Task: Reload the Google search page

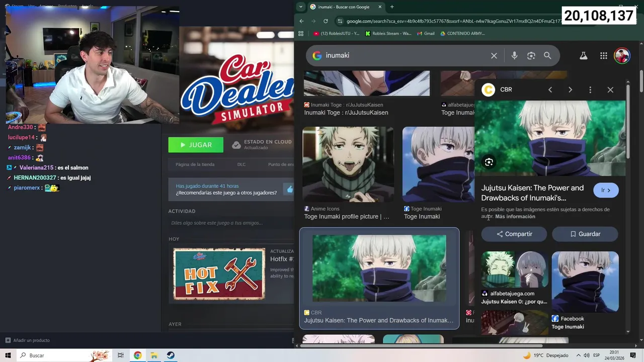Action: point(326,21)
